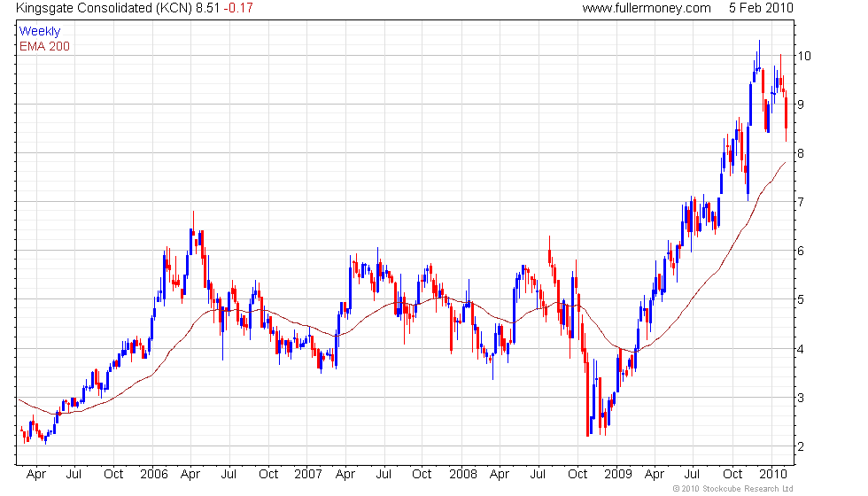
Task: Click the 8.51 last price value
Action: coord(207,8)
